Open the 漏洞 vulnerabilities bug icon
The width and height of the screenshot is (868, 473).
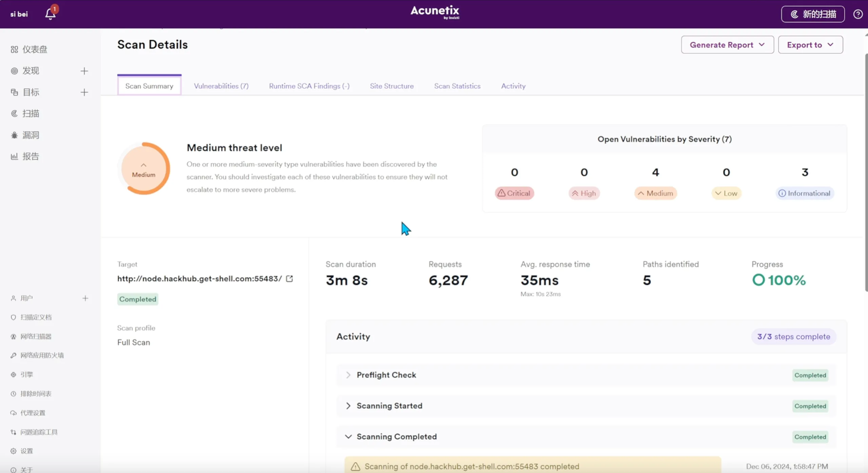[x=14, y=135]
